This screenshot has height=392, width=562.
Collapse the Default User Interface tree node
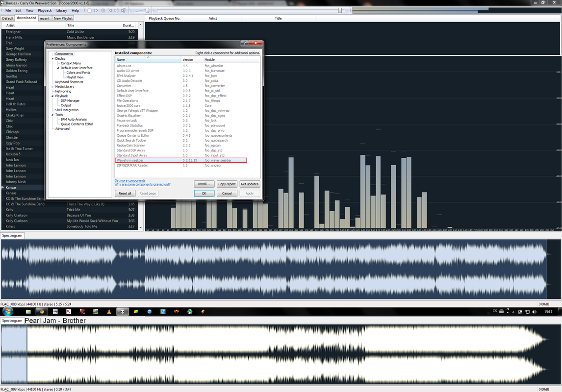pyautogui.click(x=58, y=68)
